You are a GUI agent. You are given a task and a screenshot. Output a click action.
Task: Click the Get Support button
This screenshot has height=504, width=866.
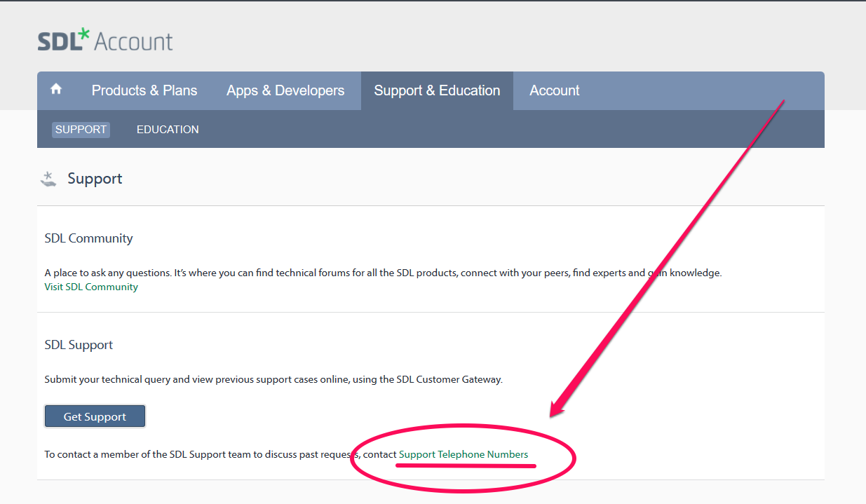pyautogui.click(x=95, y=416)
